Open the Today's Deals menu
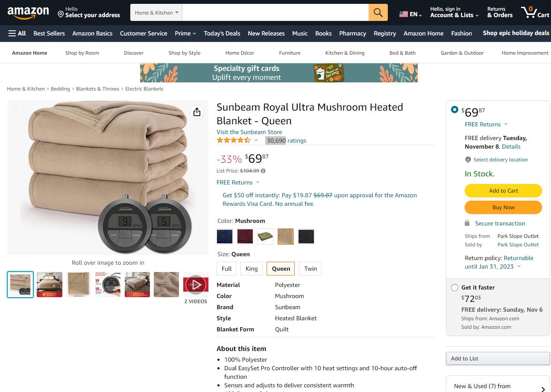Image resolution: width=551 pixels, height=392 pixels. (x=222, y=33)
